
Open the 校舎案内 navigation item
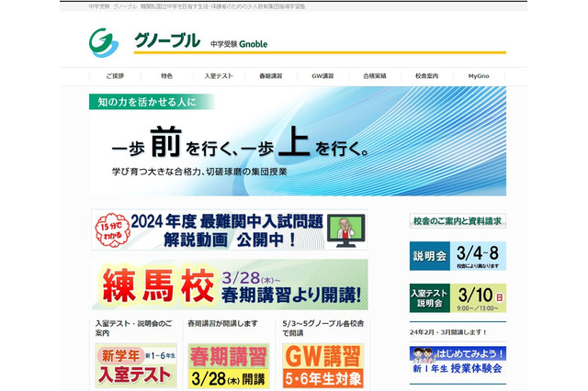426,76
